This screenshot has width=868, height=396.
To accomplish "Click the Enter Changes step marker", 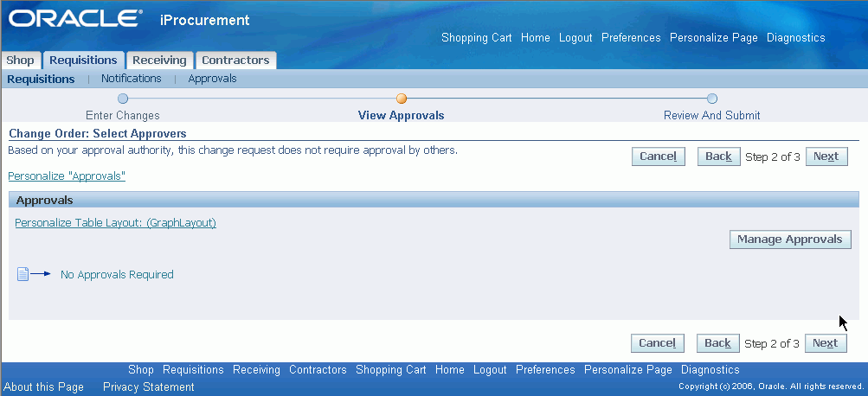I will 123,99.
